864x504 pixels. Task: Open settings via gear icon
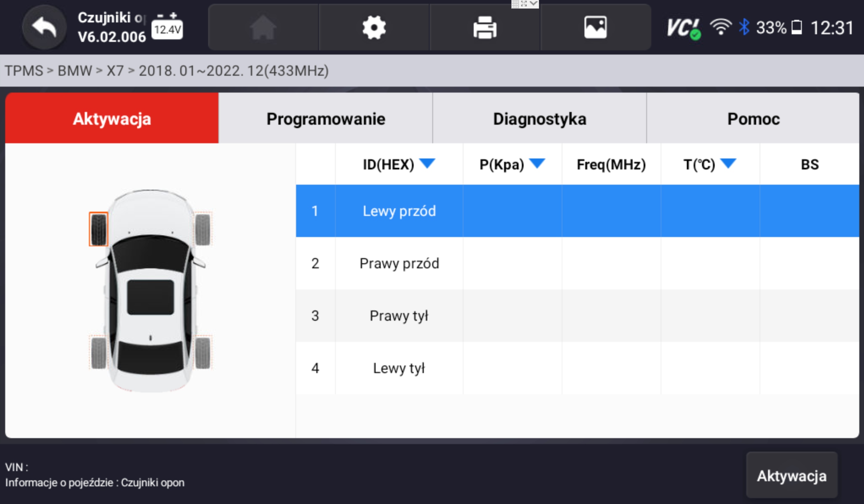(x=374, y=27)
